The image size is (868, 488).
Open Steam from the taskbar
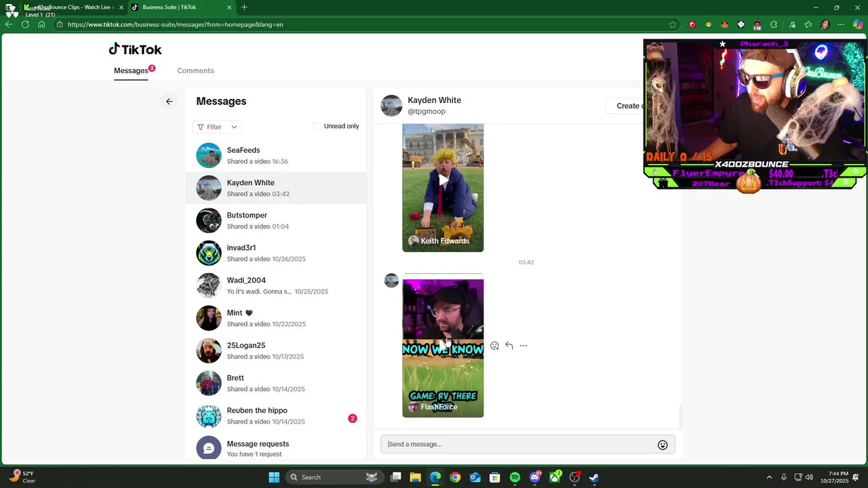click(594, 477)
